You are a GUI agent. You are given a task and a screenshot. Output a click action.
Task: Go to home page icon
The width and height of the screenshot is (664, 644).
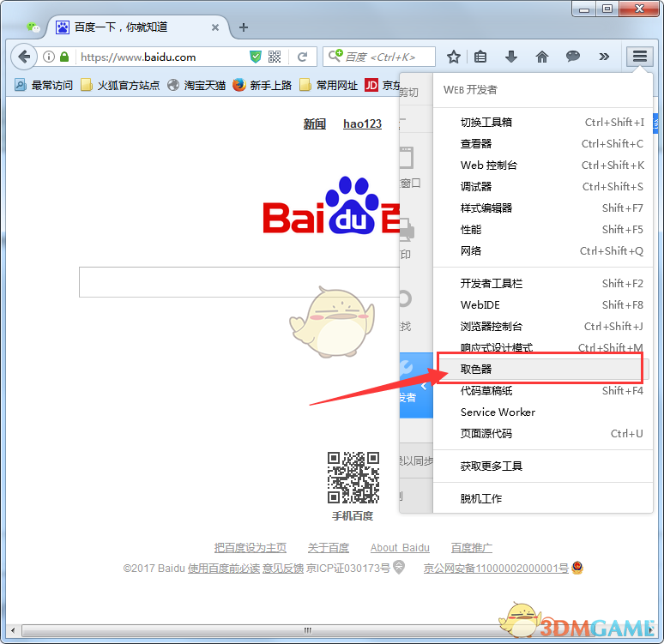[x=541, y=57]
